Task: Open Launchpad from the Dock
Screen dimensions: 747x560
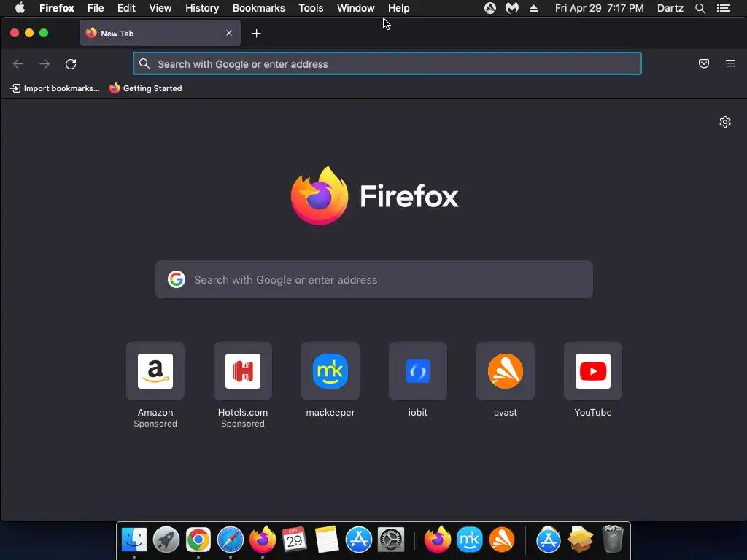Action: click(x=166, y=540)
